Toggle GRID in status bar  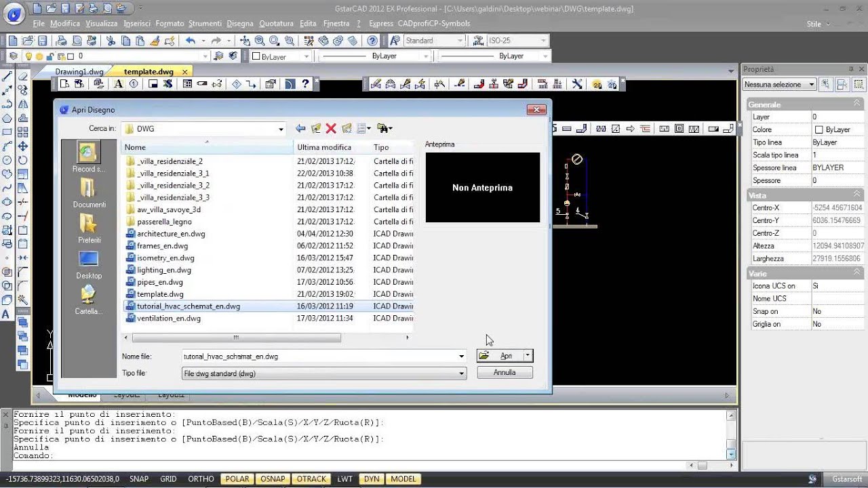168,479
